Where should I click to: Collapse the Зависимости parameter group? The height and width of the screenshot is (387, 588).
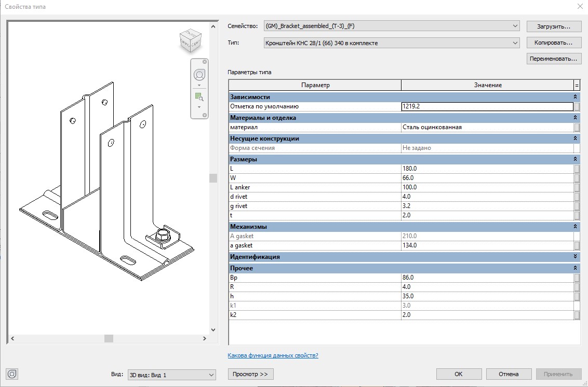click(576, 97)
